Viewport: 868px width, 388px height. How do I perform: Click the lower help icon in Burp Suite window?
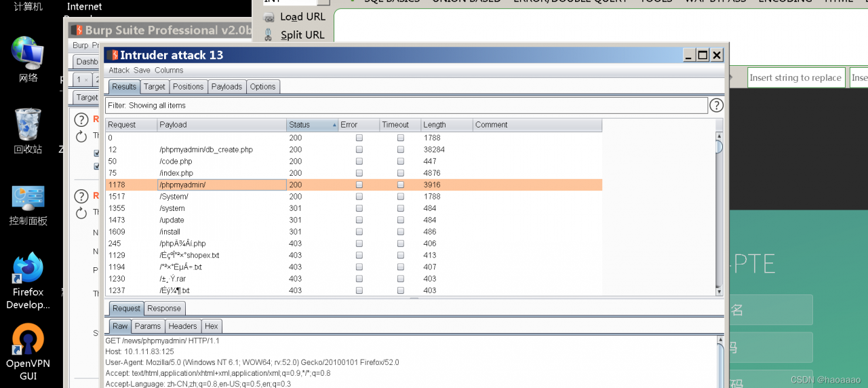81,197
